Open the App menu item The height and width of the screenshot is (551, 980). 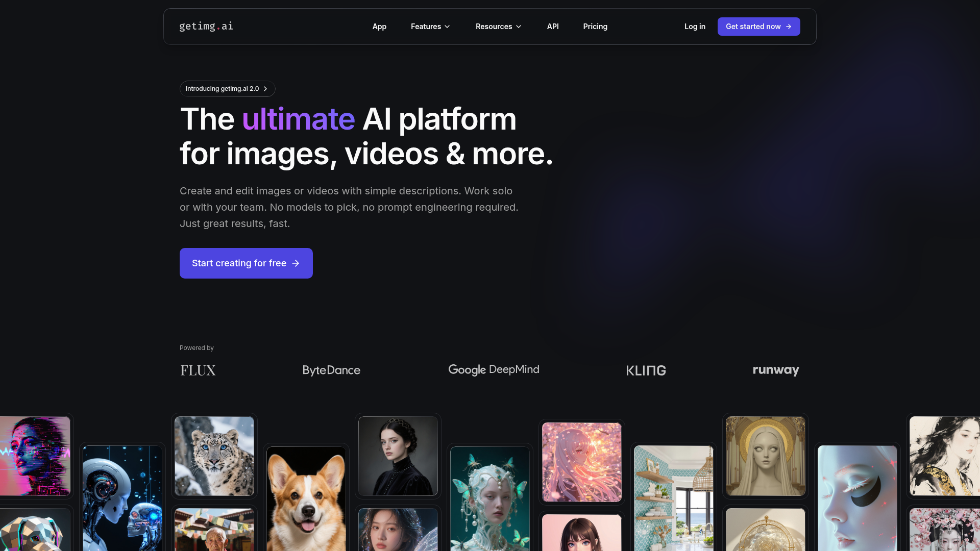(379, 27)
